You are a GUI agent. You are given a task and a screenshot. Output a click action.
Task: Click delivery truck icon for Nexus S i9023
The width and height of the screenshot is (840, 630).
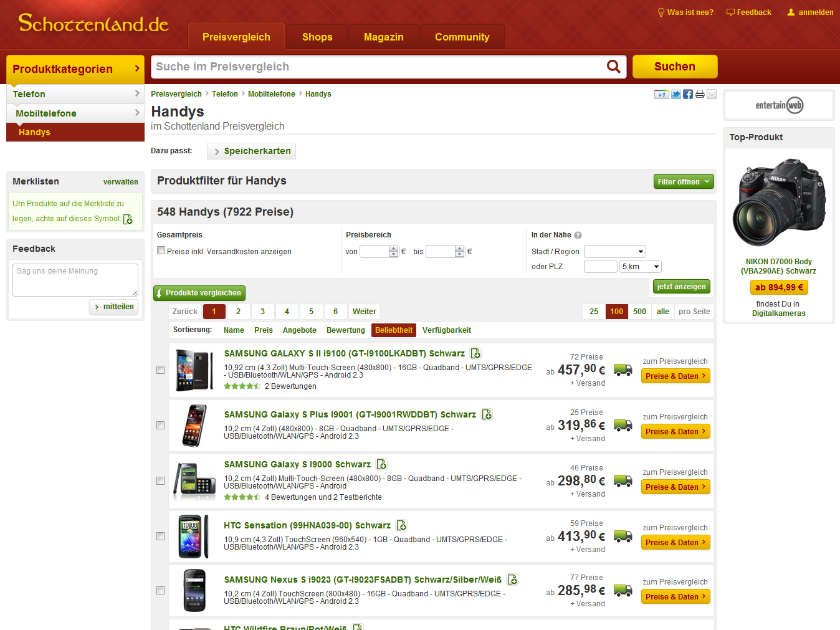[x=623, y=589]
